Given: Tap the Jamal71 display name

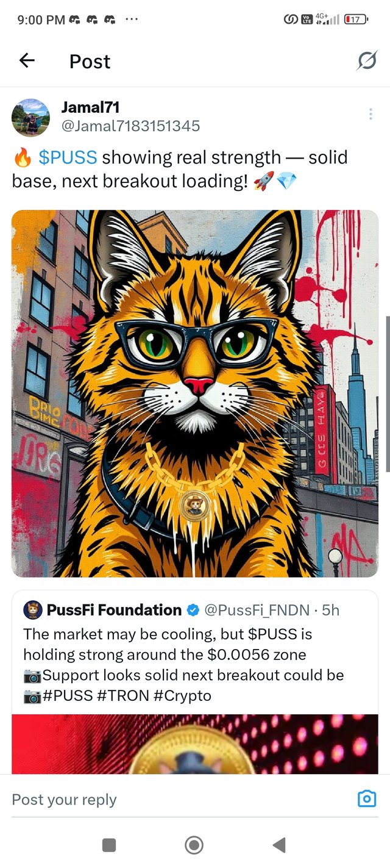Looking at the screenshot, I should pos(90,107).
